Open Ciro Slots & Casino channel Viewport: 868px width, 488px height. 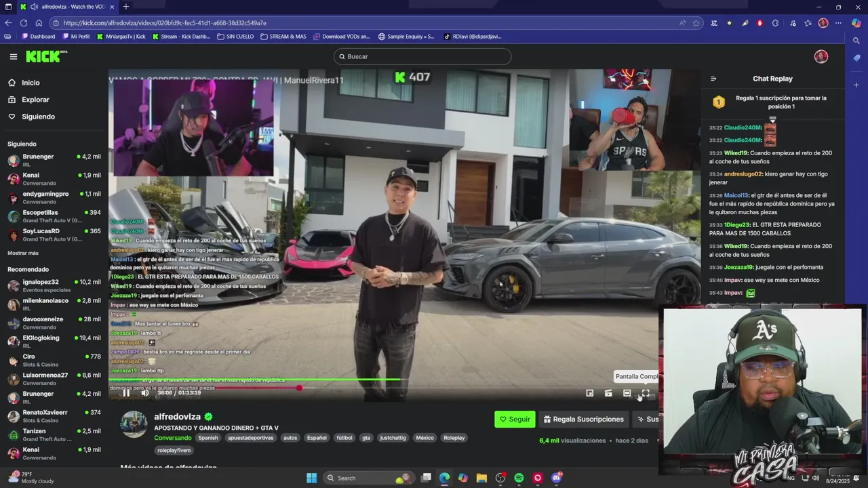(54, 360)
